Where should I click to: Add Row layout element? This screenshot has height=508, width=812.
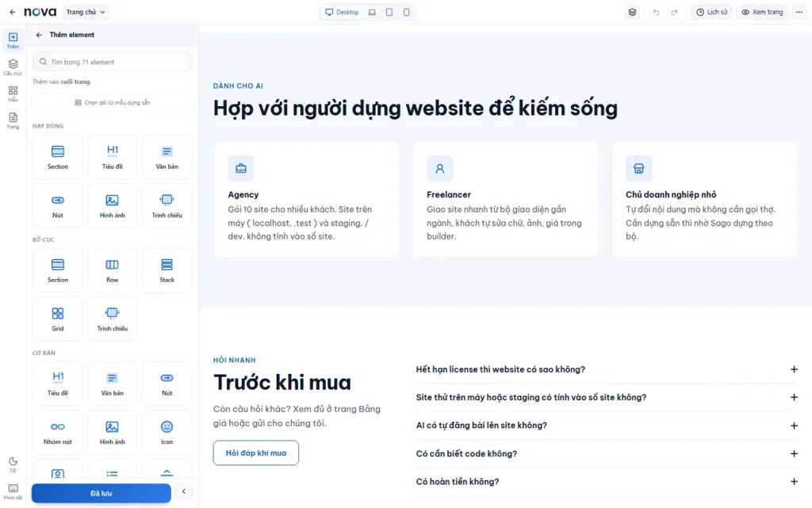point(113,270)
